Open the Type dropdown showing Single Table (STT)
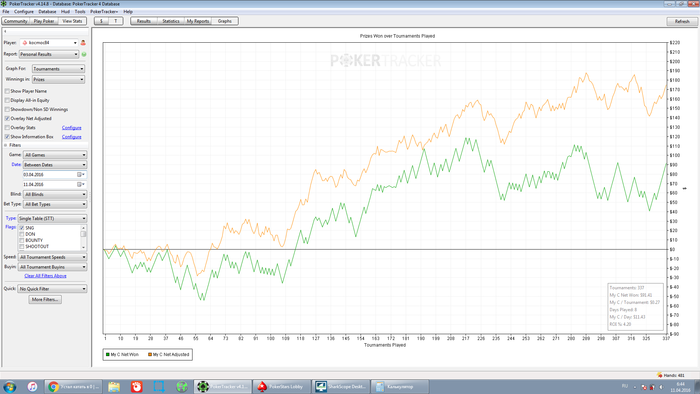 tap(52, 219)
